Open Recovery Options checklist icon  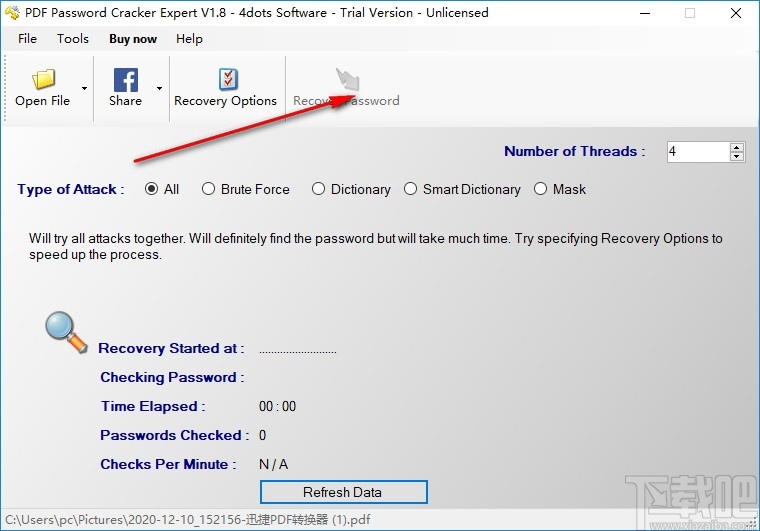[228, 79]
